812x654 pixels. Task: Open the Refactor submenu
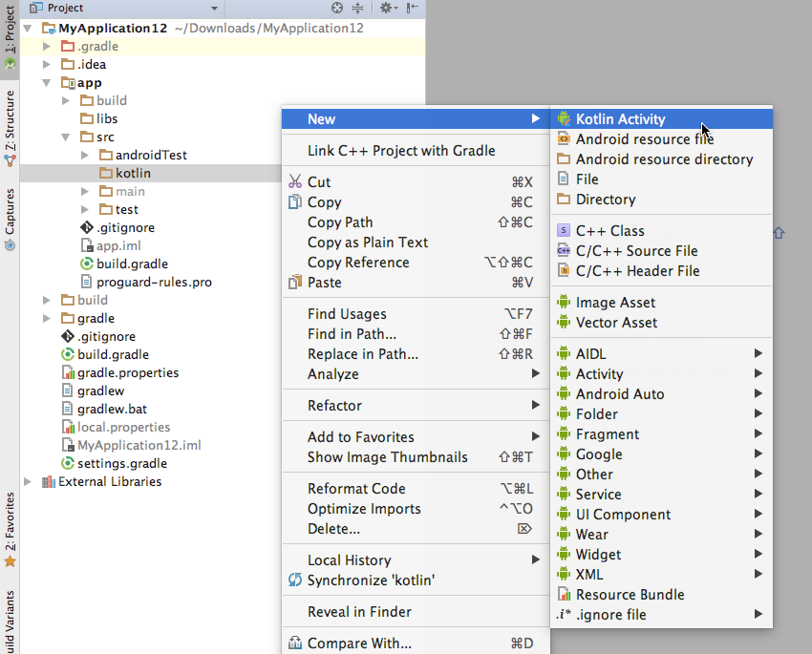tap(416, 405)
